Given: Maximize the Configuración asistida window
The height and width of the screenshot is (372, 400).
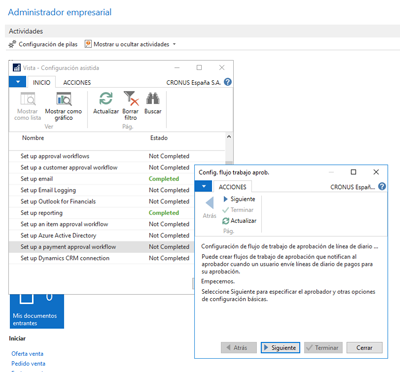Looking at the screenshot, I should pyautogui.click(x=199, y=68).
